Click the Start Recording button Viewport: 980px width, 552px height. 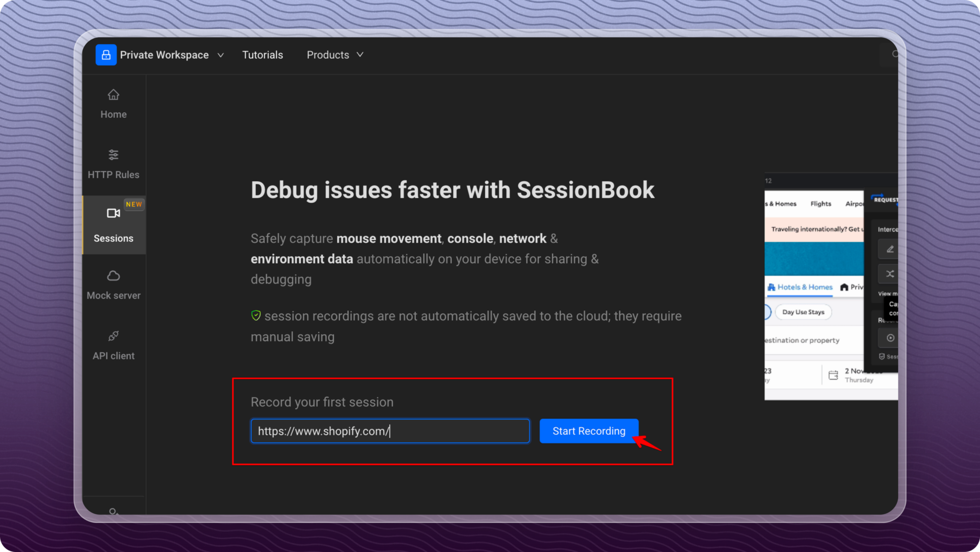click(x=589, y=430)
